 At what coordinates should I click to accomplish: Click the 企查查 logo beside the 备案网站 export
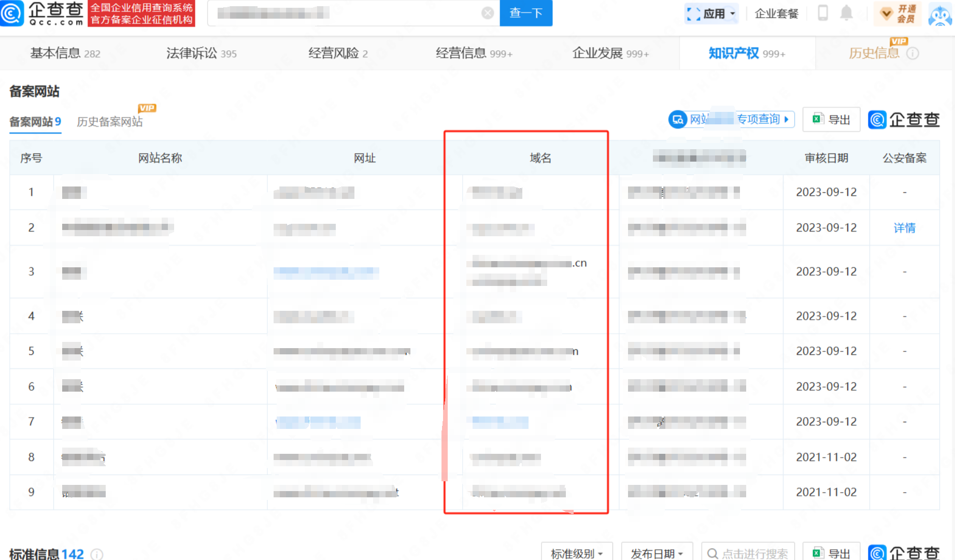tap(904, 120)
